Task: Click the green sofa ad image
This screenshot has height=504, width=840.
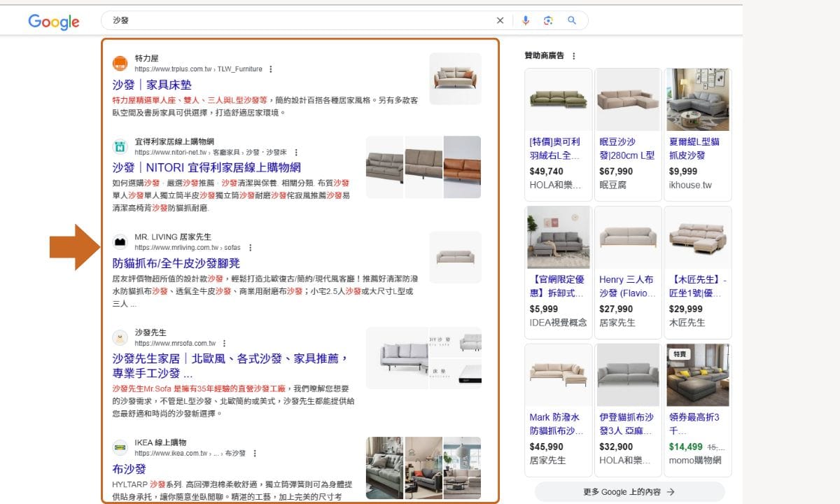Action: 558,99
